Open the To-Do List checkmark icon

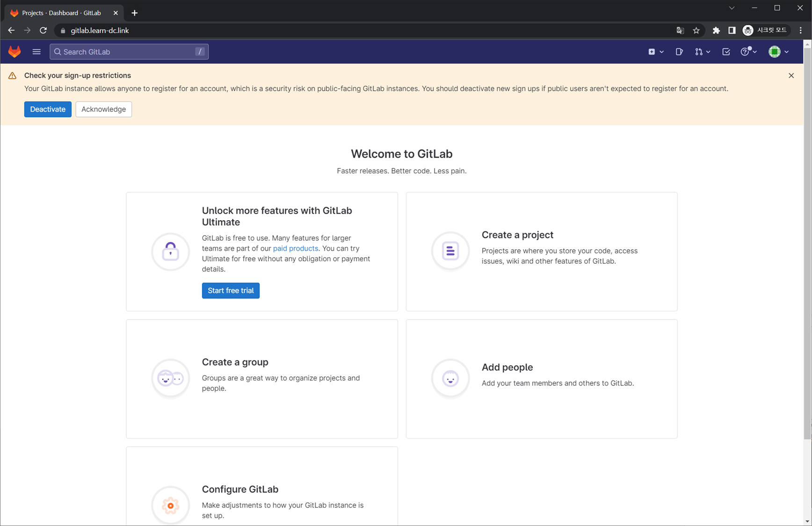tap(726, 52)
